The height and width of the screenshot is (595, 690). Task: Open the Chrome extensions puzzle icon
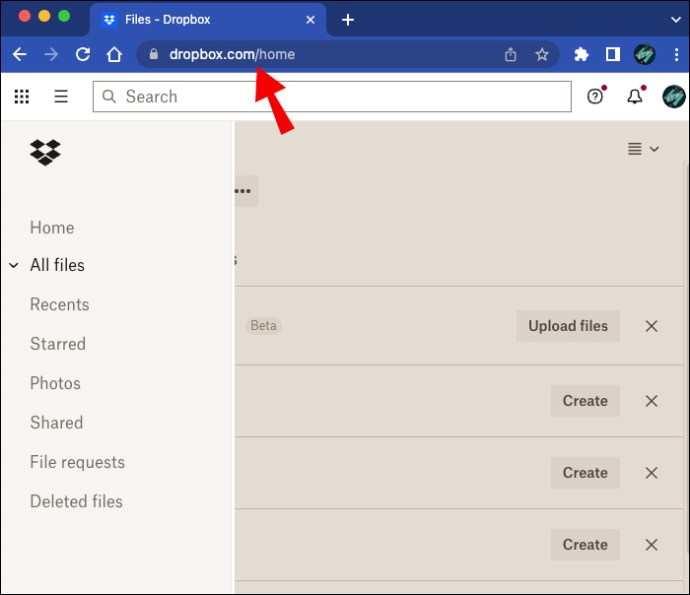tap(581, 55)
